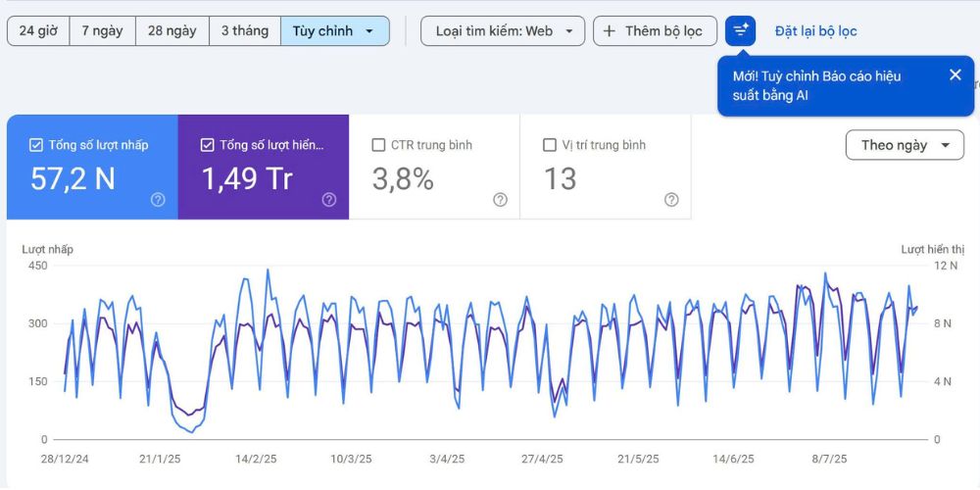Image resolution: width=980 pixels, height=490 pixels.
Task: Click the Lượt nhấp axis title
Action: (x=47, y=250)
